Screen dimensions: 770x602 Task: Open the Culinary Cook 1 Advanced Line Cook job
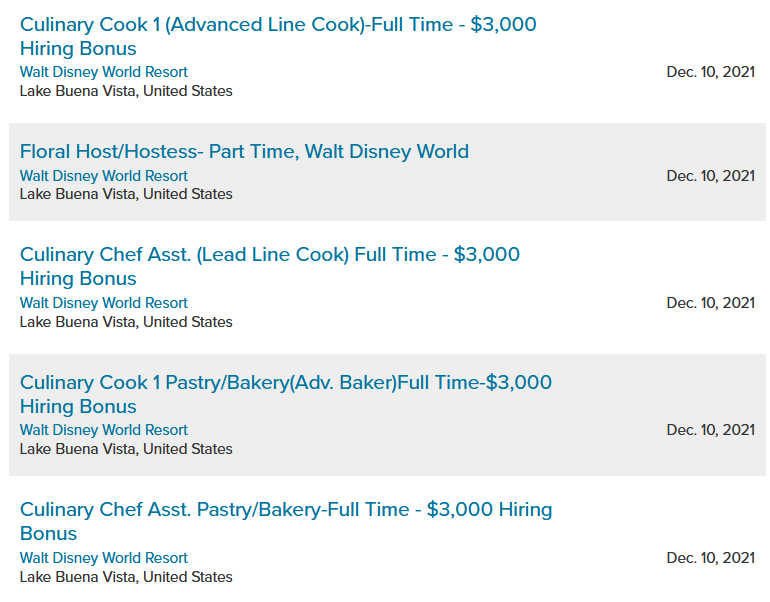click(x=277, y=25)
